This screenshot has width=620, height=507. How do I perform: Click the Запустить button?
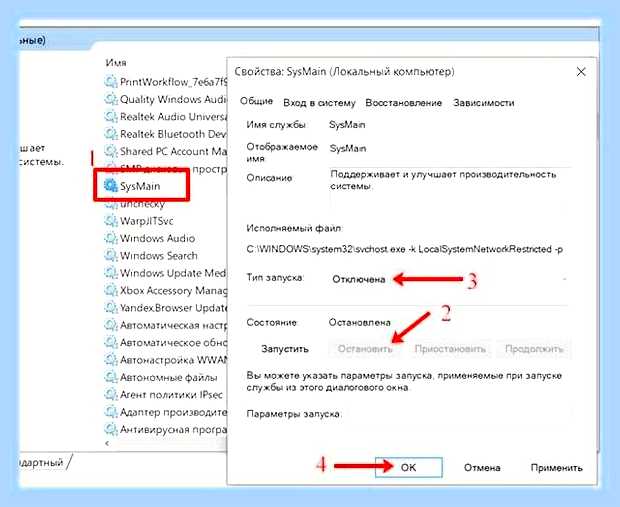point(285,349)
